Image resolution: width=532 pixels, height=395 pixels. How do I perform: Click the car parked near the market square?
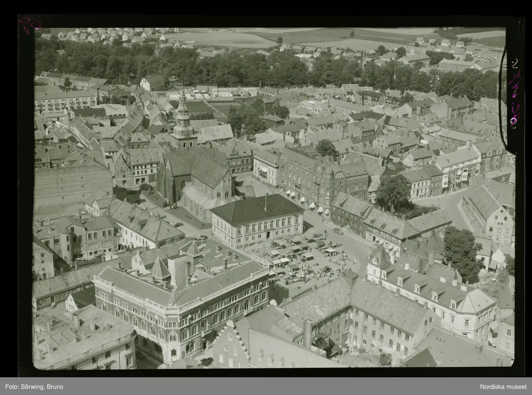click(x=338, y=231)
